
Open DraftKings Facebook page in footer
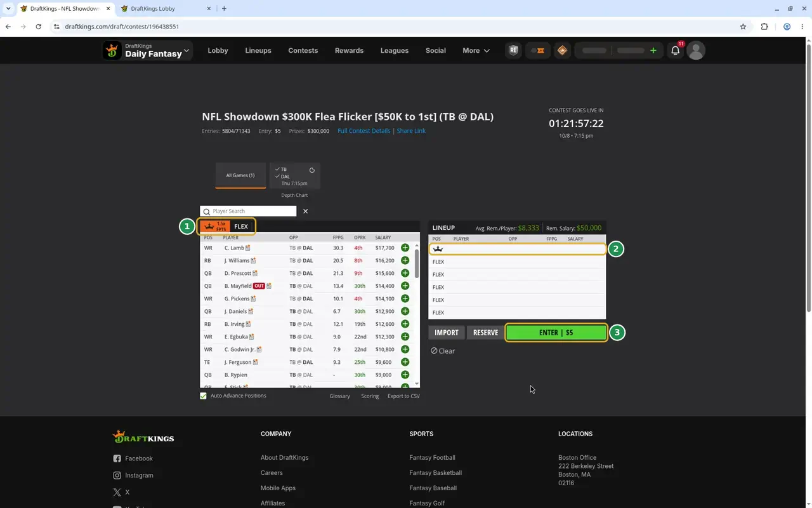click(133, 458)
